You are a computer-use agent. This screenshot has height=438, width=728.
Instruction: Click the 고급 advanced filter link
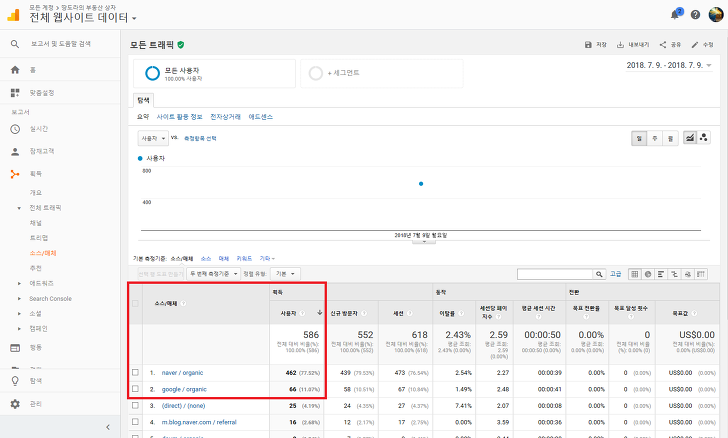tap(616, 274)
